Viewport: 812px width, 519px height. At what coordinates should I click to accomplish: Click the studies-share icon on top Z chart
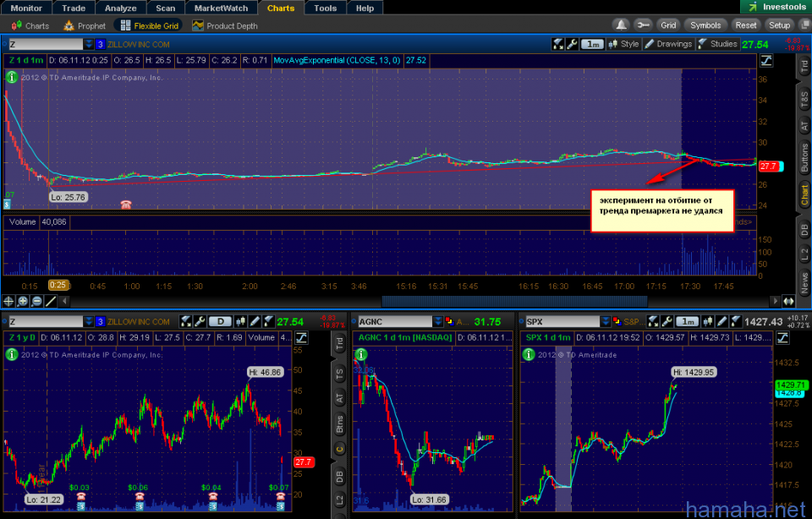click(558, 44)
